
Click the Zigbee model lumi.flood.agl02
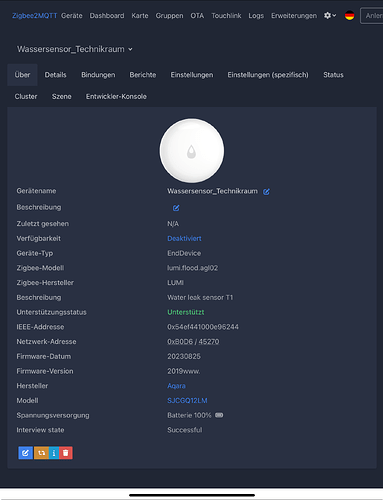point(193,268)
